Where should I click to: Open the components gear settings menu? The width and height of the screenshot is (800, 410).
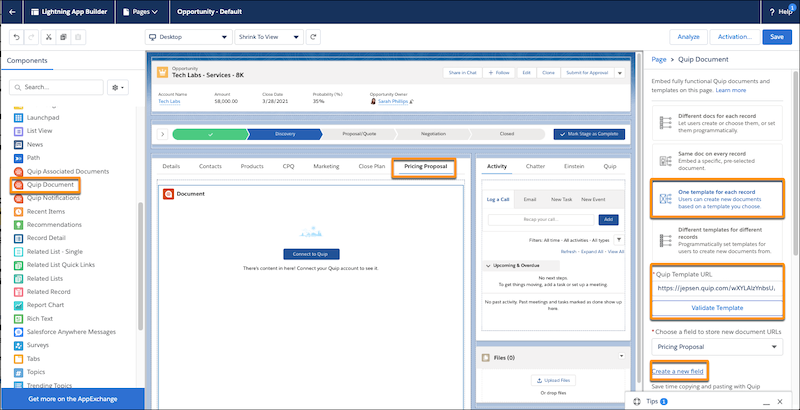(117, 88)
